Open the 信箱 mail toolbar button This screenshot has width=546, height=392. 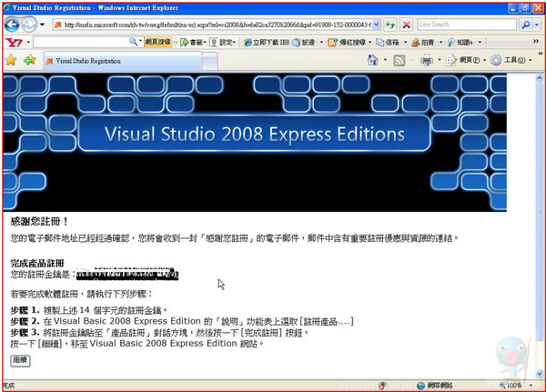point(388,43)
